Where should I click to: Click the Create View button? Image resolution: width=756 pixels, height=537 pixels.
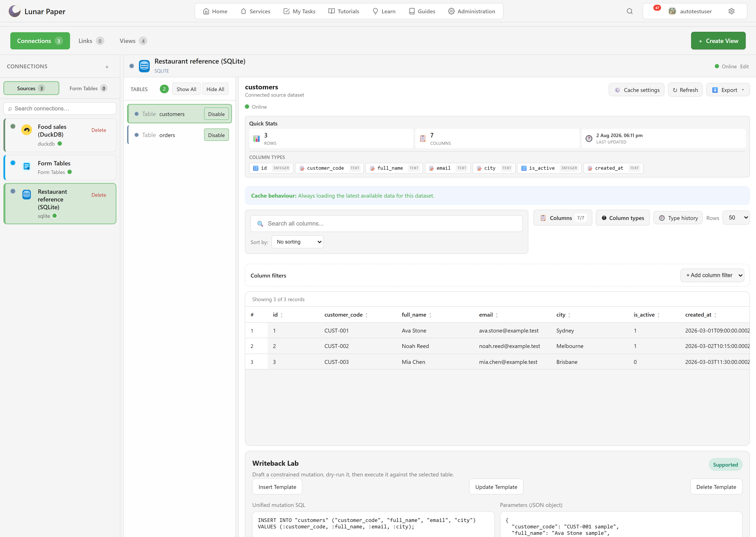pyautogui.click(x=718, y=41)
